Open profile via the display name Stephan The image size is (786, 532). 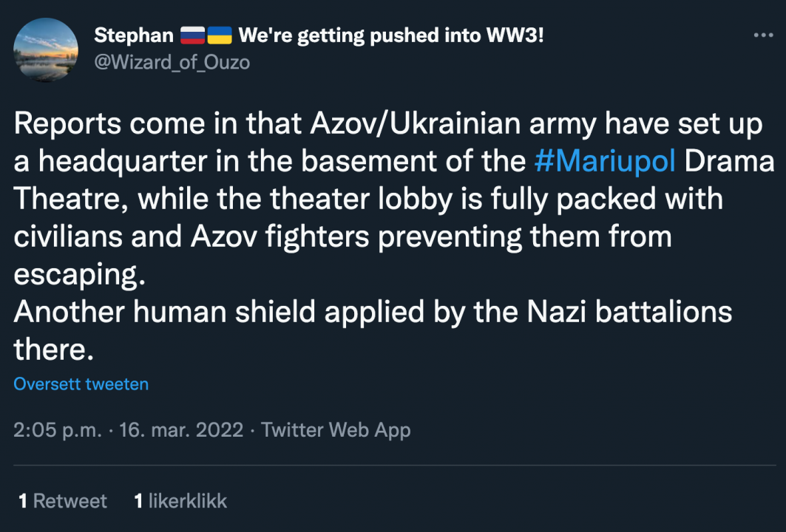pyautogui.click(x=134, y=35)
